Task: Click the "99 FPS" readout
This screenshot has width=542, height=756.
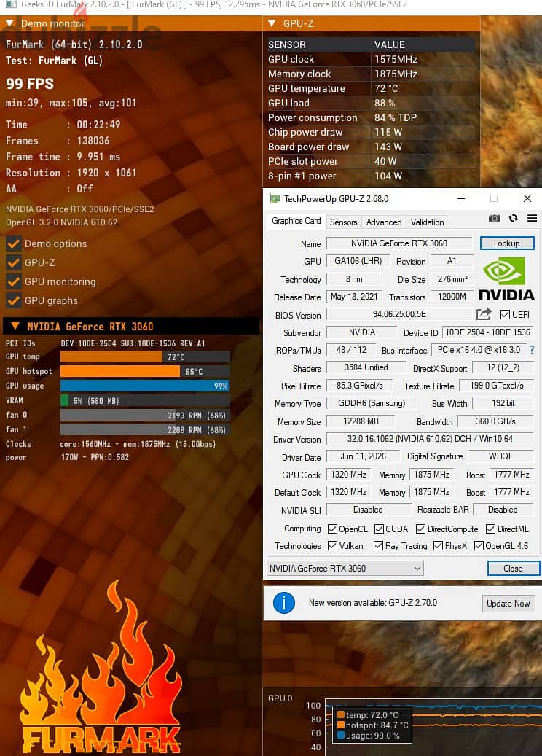Action: (x=30, y=84)
